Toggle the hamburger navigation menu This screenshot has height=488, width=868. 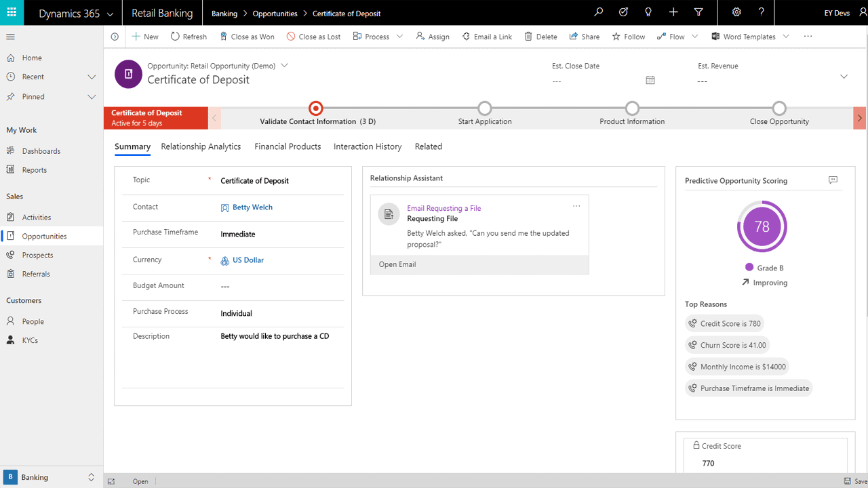(10, 37)
